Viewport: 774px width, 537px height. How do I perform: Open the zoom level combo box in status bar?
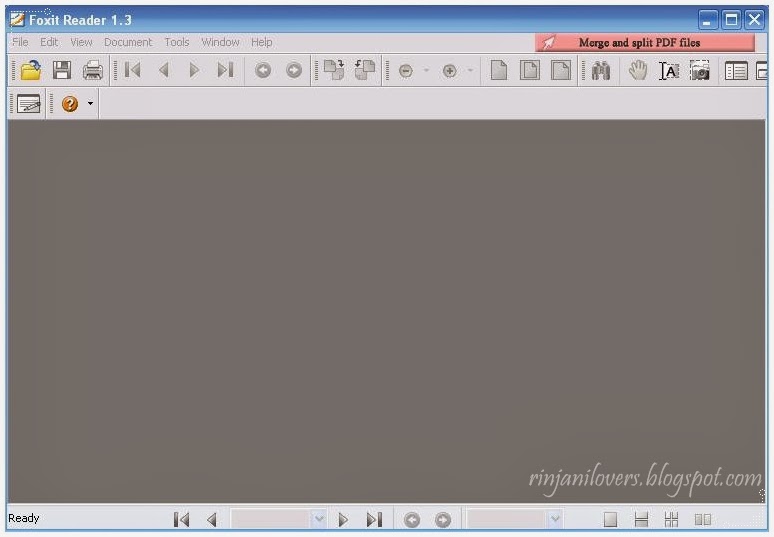(x=514, y=519)
